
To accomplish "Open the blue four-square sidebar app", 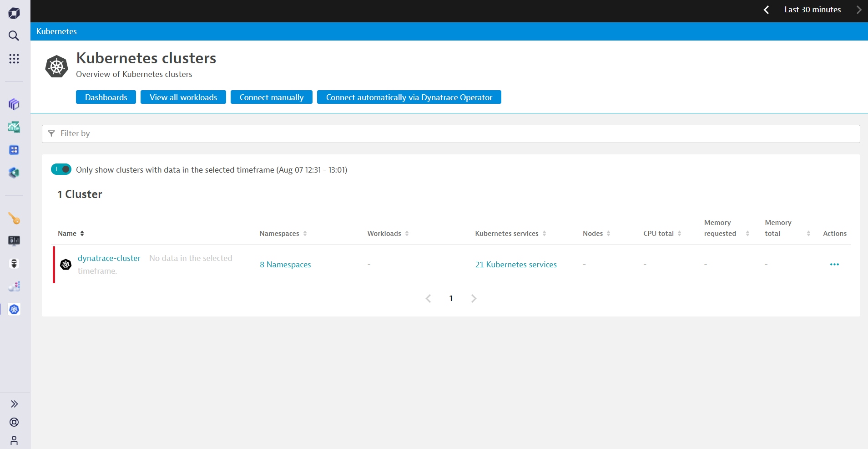I will point(14,150).
